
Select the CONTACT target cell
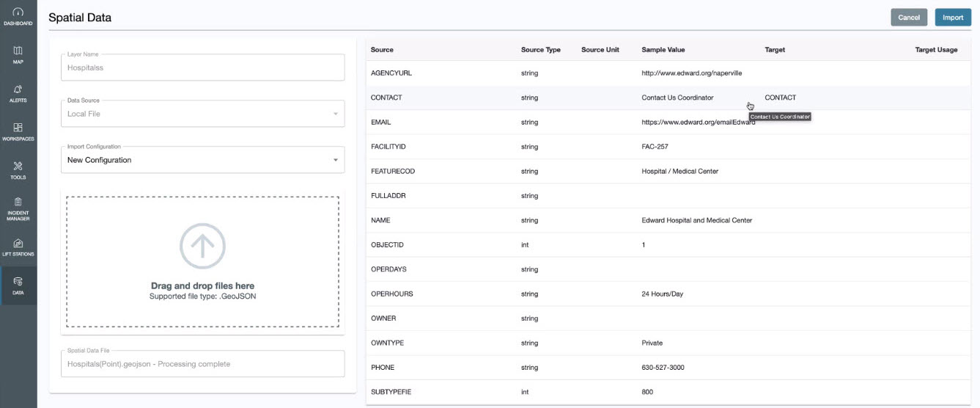pyautogui.click(x=780, y=98)
